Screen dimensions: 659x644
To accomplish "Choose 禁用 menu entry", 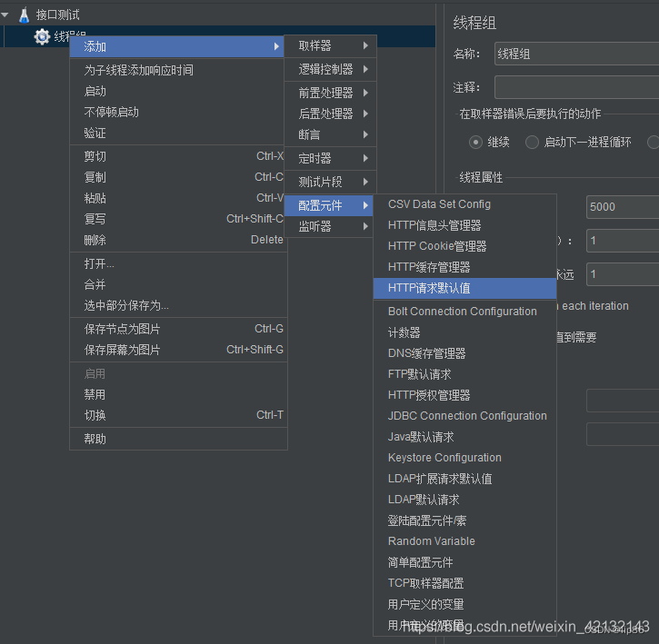I will coord(179,394).
